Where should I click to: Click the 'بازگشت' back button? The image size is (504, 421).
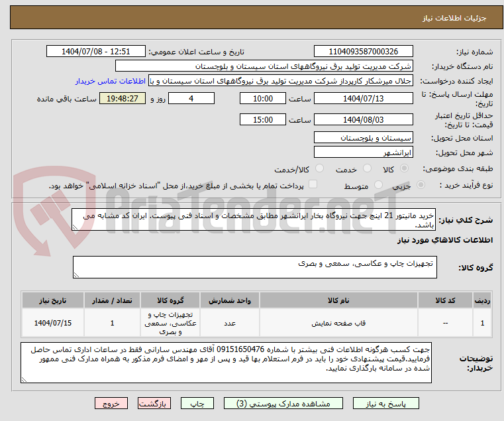tap(154, 403)
